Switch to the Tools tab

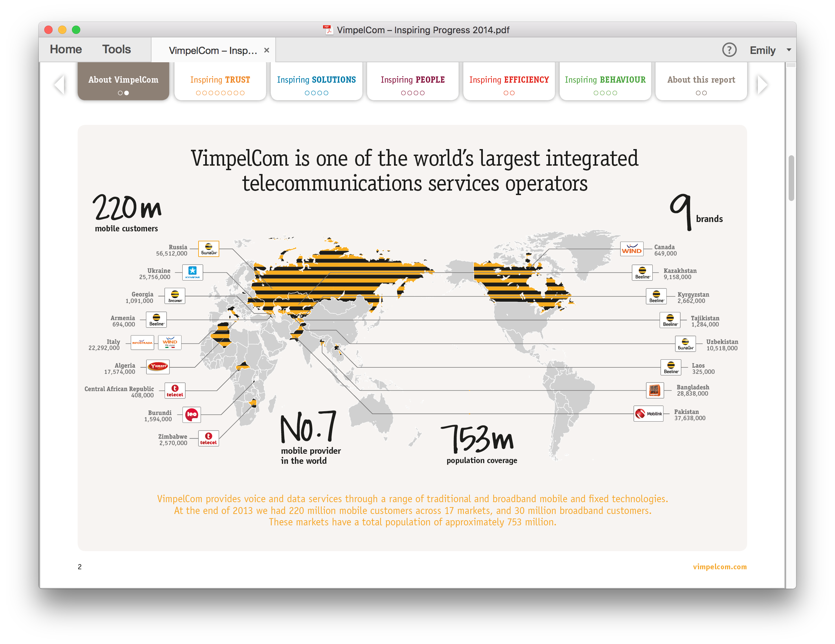tap(117, 50)
